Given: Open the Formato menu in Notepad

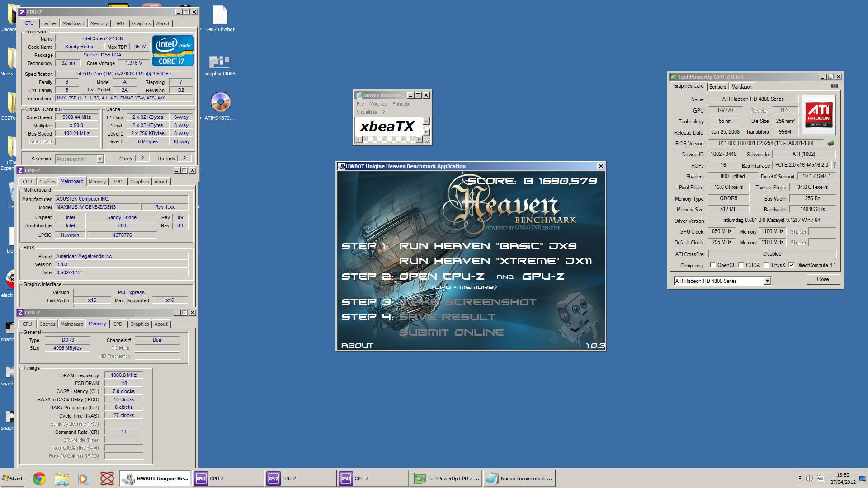Looking at the screenshot, I should pyautogui.click(x=401, y=104).
